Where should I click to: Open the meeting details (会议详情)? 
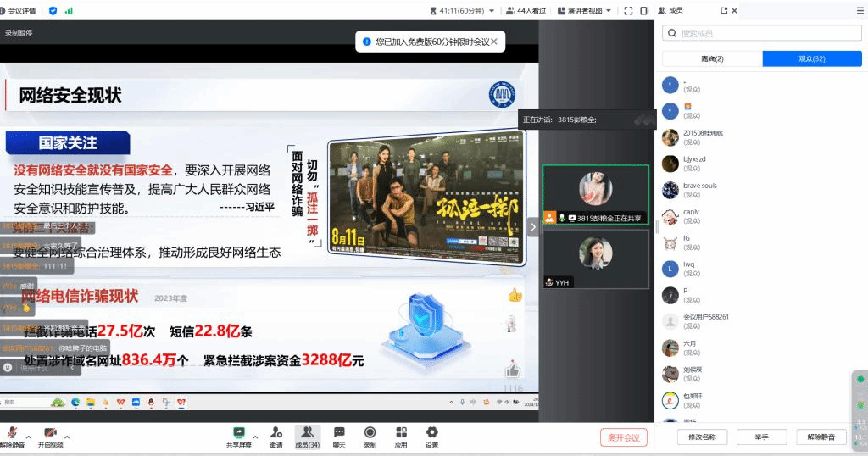pos(19,10)
